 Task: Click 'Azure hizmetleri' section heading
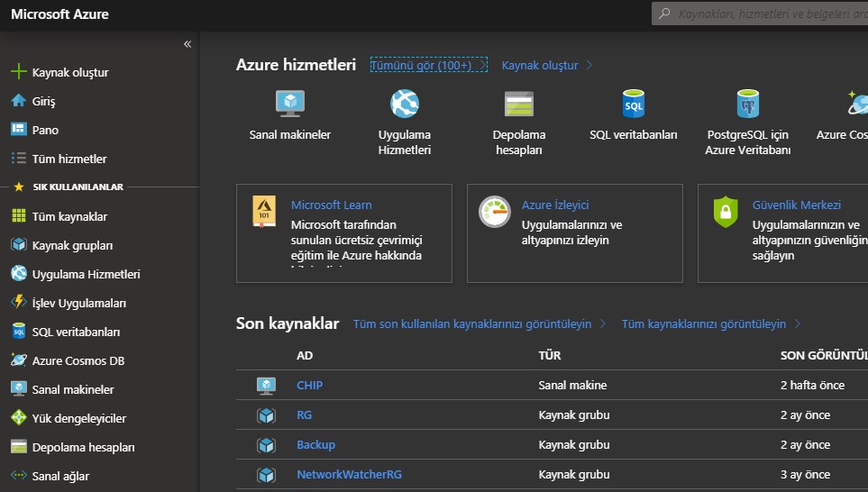point(296,65)
